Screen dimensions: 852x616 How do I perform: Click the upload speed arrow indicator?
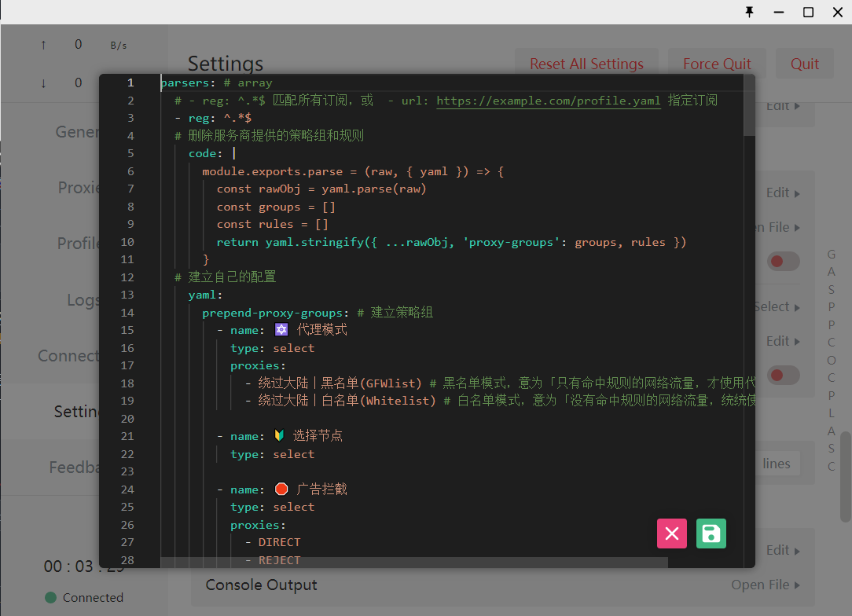(x=43, y=45)
